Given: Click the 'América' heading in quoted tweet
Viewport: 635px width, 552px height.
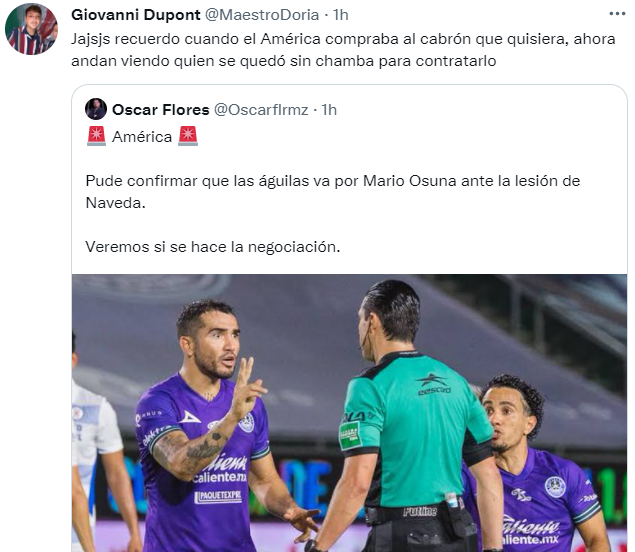Looking at the screenshot, I should [x=142, y=137].
